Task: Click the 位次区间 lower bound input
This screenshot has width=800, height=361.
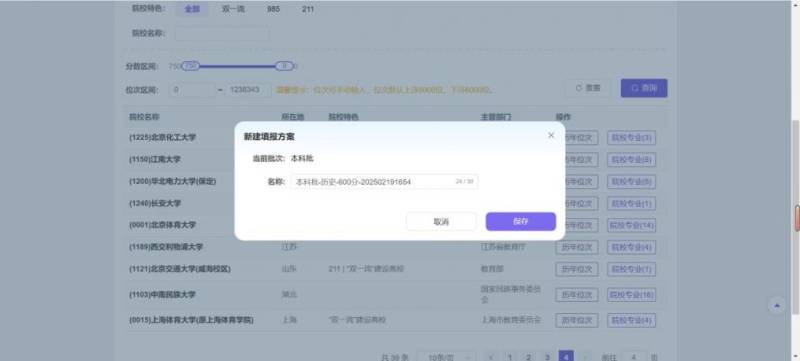Action: tap(192, 90)
